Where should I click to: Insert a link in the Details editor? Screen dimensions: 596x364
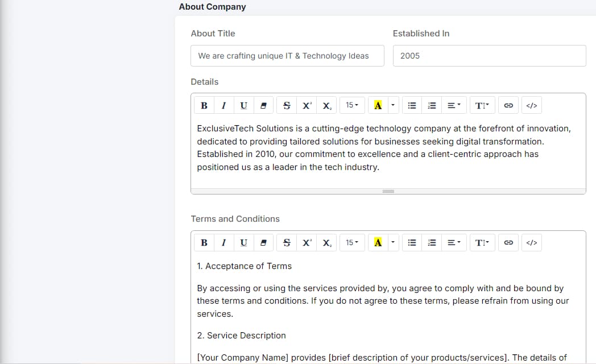pos(509,105)
